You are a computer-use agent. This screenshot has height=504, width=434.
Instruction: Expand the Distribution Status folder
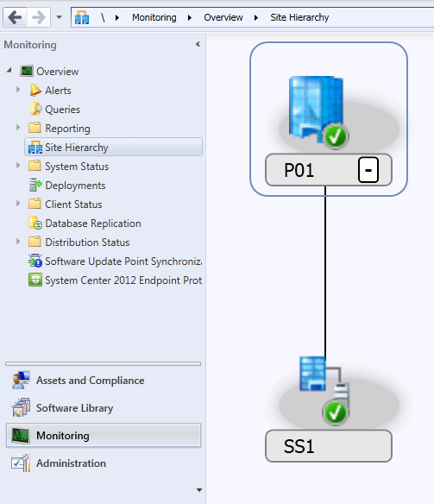coord(18,242)
